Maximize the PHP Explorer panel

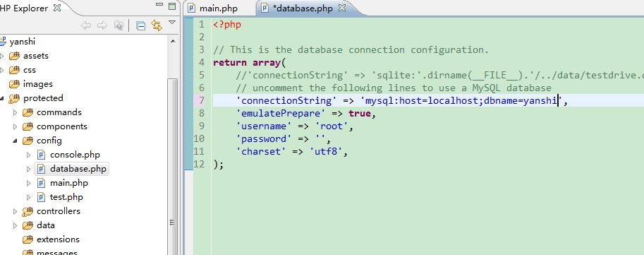pyautogui.click(x=171, y=6)
